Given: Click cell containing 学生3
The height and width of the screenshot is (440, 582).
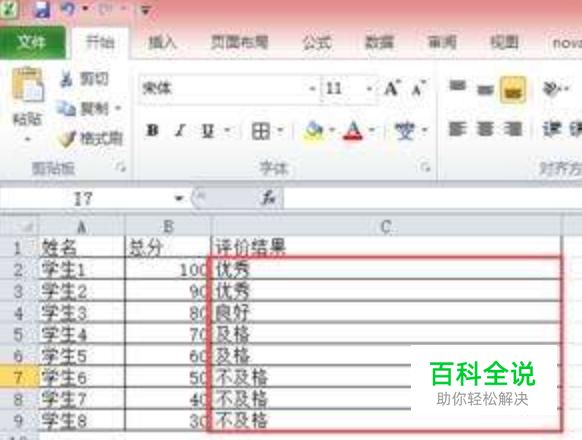Looking at the screenshot, I should point(82,313).
